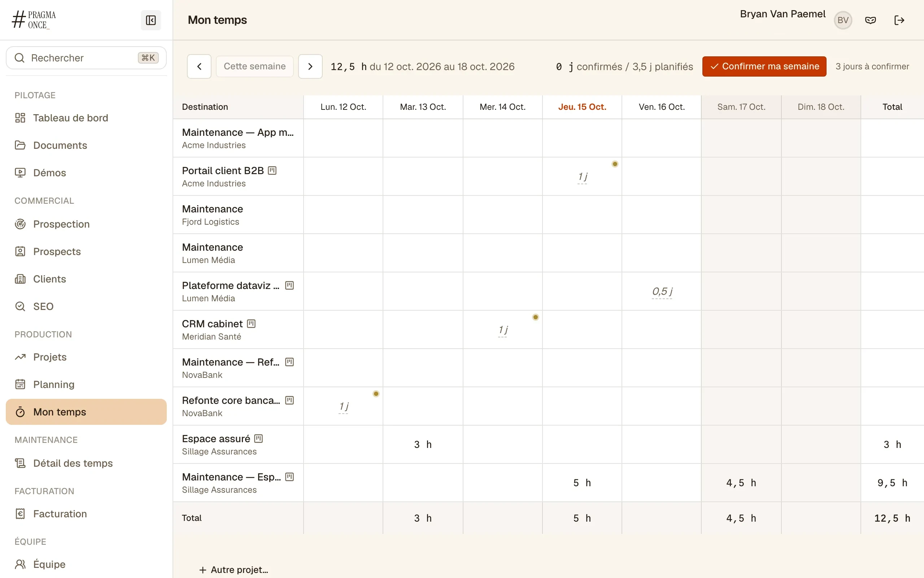Focus the Rechercher search field
Screen dimensions: 924x578
pos(86,58)
